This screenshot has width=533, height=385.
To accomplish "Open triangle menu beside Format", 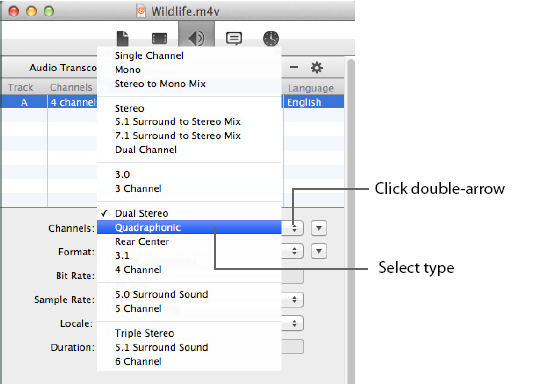I will click(x=319, y=251).
